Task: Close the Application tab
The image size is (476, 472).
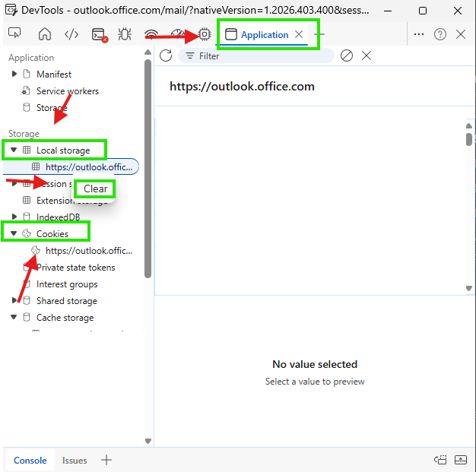Action: pos(299,34)
